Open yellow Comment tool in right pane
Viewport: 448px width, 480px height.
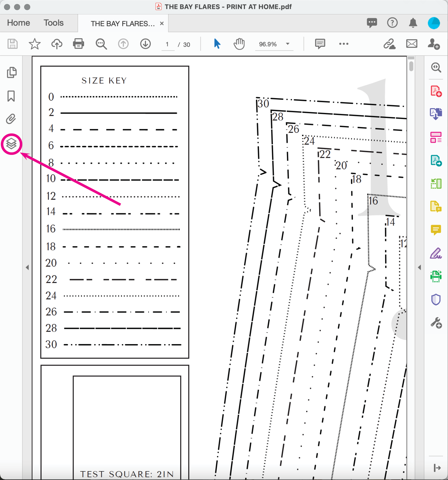coord(436,230)
